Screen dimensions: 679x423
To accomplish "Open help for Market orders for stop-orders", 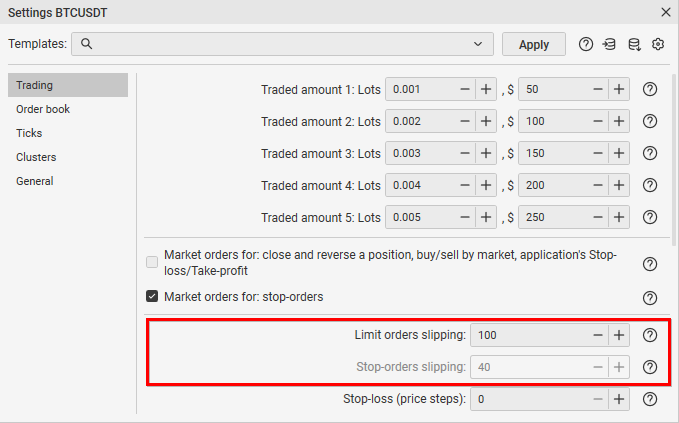I will (650, 298).
